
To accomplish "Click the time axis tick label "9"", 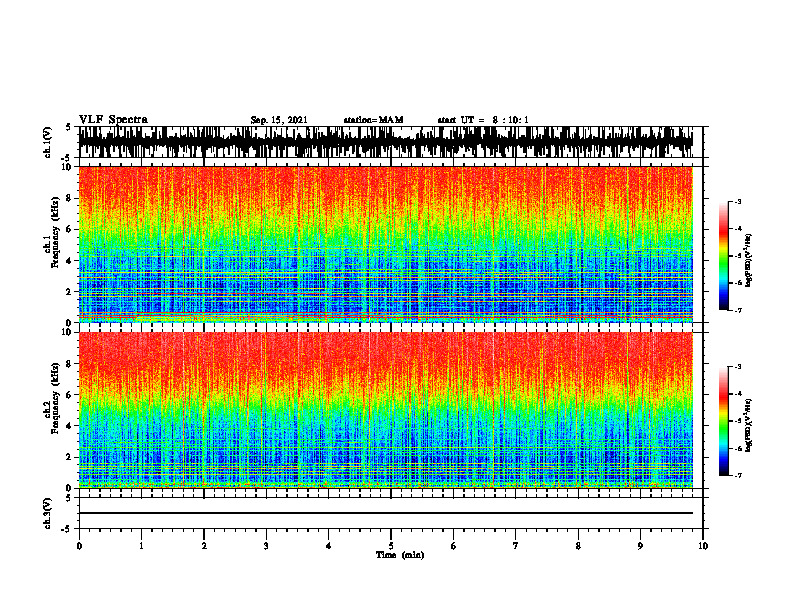I will 640,546.
